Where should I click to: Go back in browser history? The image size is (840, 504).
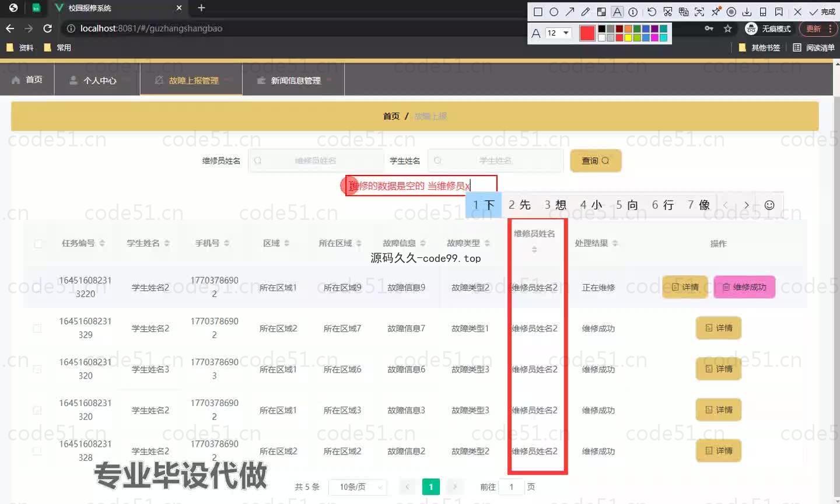pos(10,28)
